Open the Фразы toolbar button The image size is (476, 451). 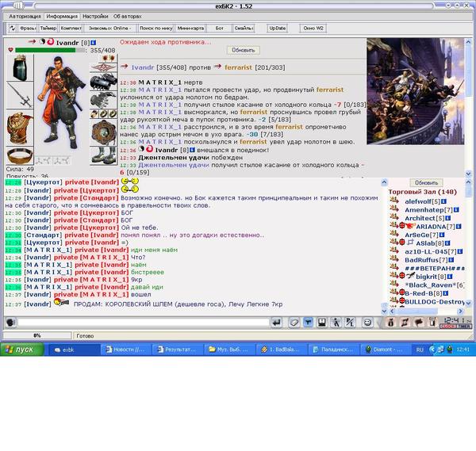tap(28, 29)
